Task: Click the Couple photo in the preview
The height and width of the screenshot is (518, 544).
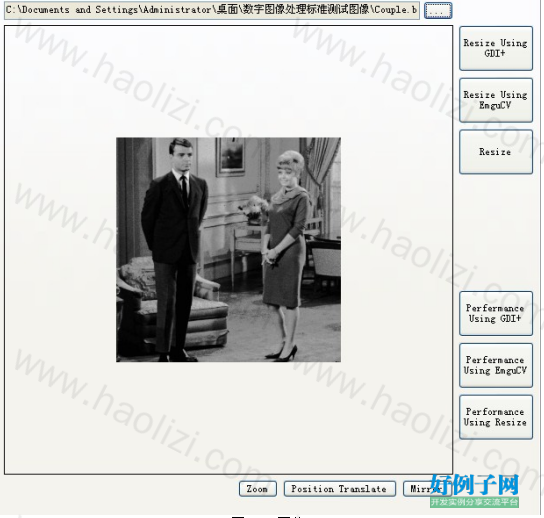Action: tap(228, 249)
